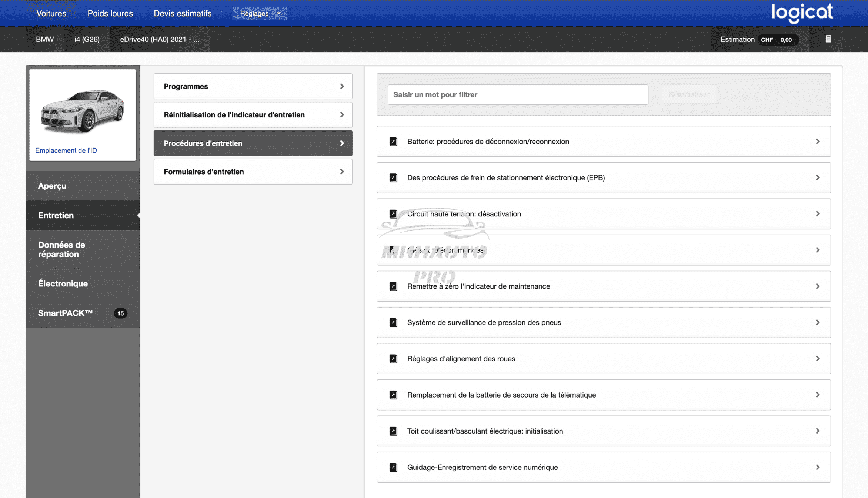Click document icon beside Remettre à zéro
Viewport: 868px width, 498px height.
coord(393,286)
